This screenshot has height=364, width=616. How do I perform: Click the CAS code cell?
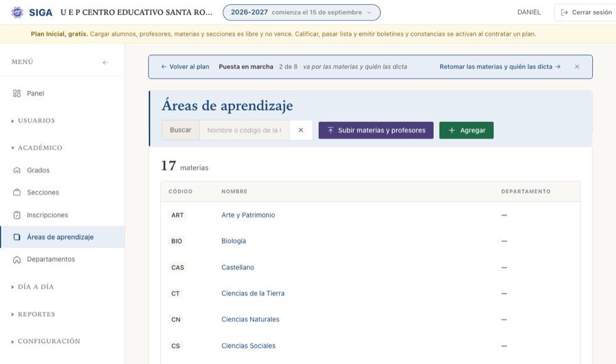pyautogui.click(x=177, y=267)
